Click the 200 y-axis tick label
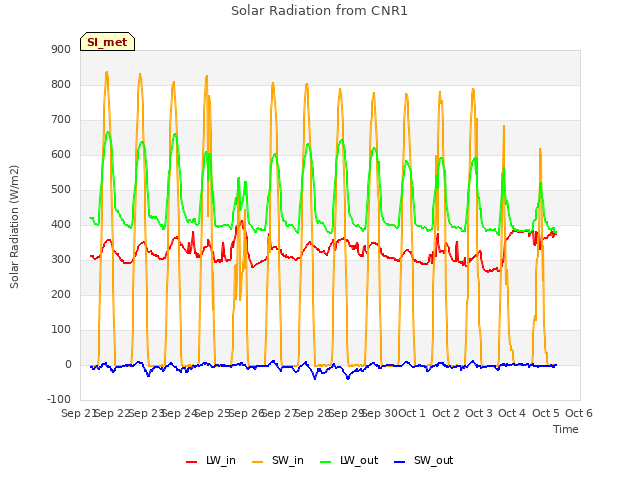 coord(61,295)
